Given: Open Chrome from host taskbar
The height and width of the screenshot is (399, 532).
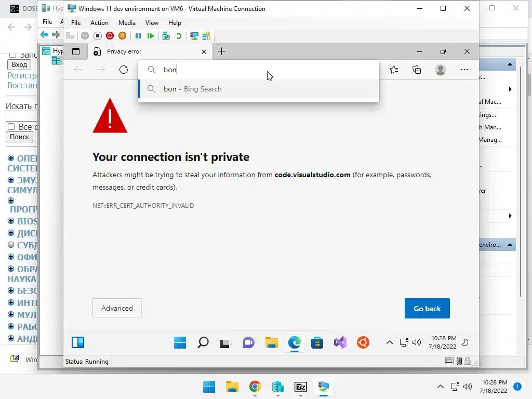Looking at the screenshot, I should pos(255,387).
